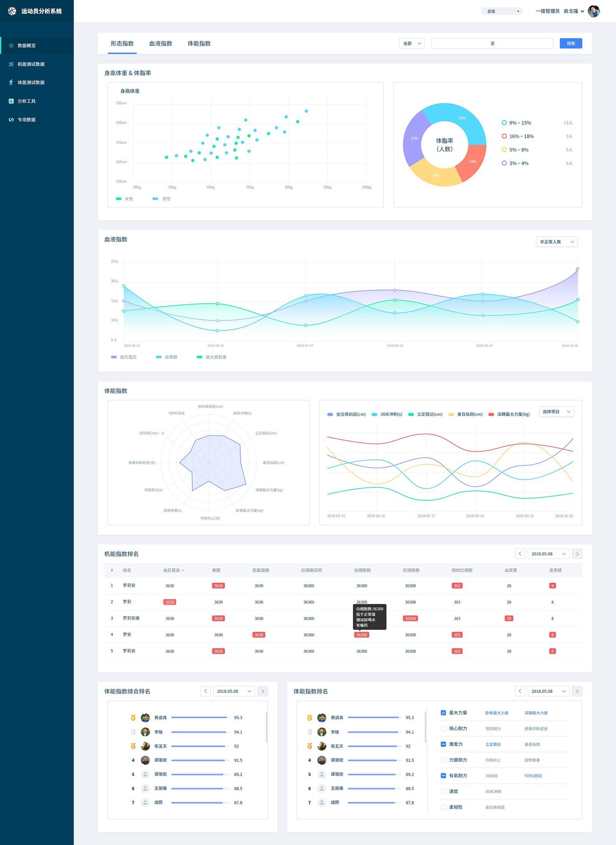This screenshot has height=845, width=616.
Task: Open 数据概览 in the sidebar
Action: click(x=37, y=46)
